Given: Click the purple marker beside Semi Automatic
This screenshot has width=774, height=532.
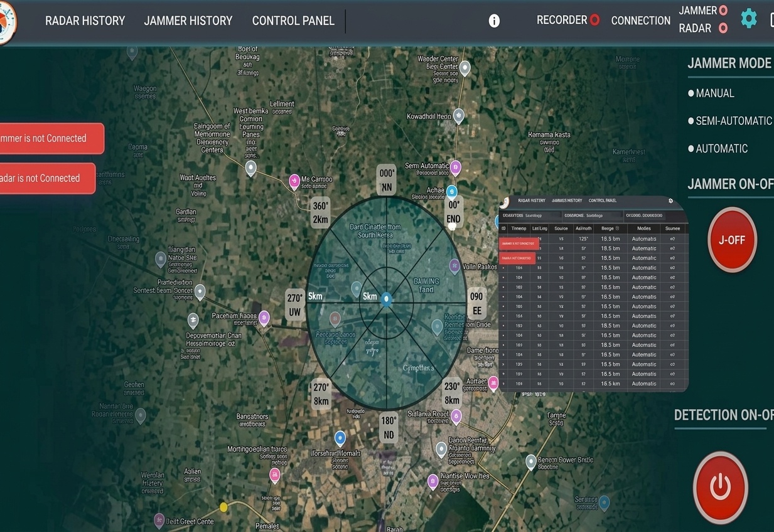Looking at the screenshot, I should click(x=456, y=168).
